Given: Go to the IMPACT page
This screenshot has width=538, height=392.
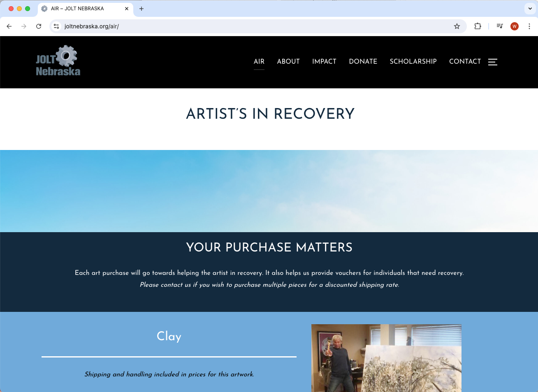Looking at the screenshot, I should [324, 62].
